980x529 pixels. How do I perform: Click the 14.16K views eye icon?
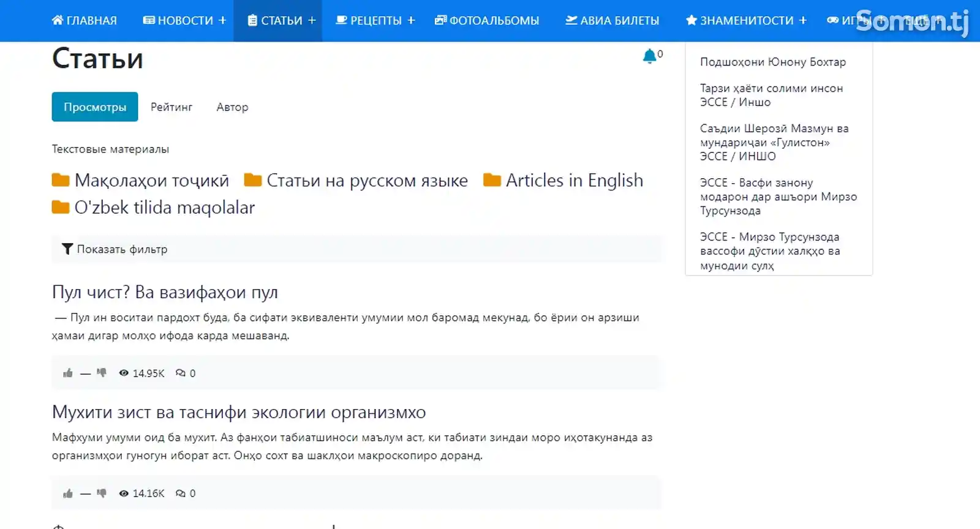pos(124,493)
